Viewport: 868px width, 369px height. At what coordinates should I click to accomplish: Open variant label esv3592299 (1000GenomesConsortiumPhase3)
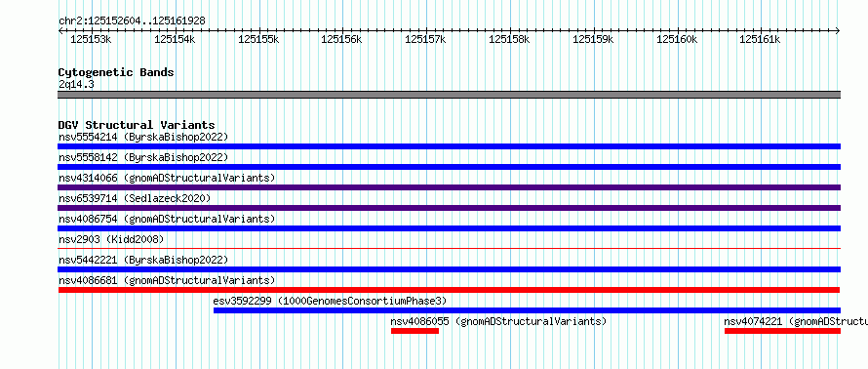330,301
